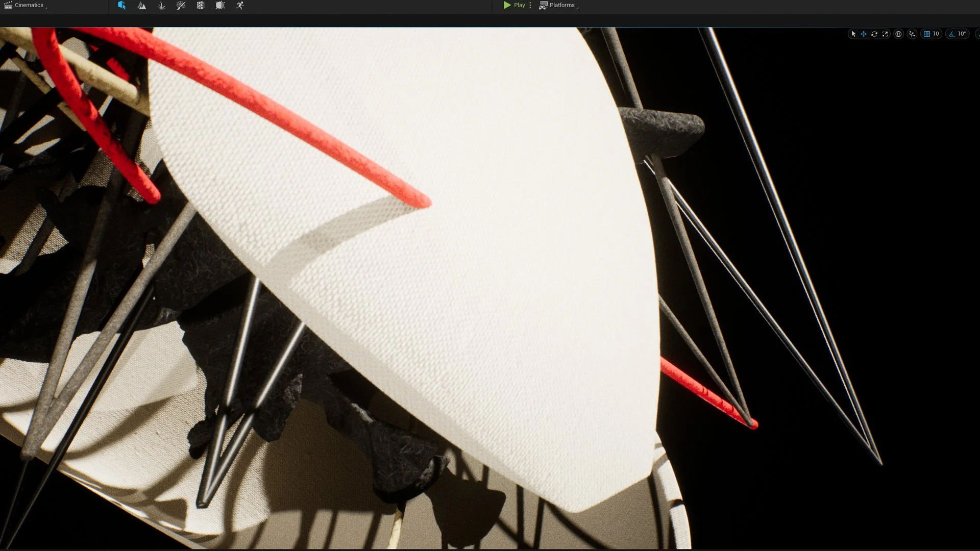Toggle grid snapping icon
The image size is (980, 551).
[927, 34]
